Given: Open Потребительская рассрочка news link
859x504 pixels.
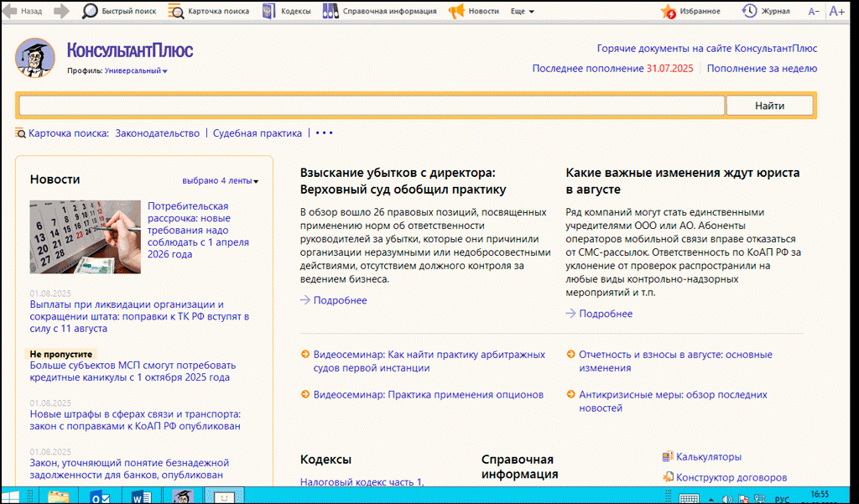Looking at the screenshot, I should click(x=198, y=230).
